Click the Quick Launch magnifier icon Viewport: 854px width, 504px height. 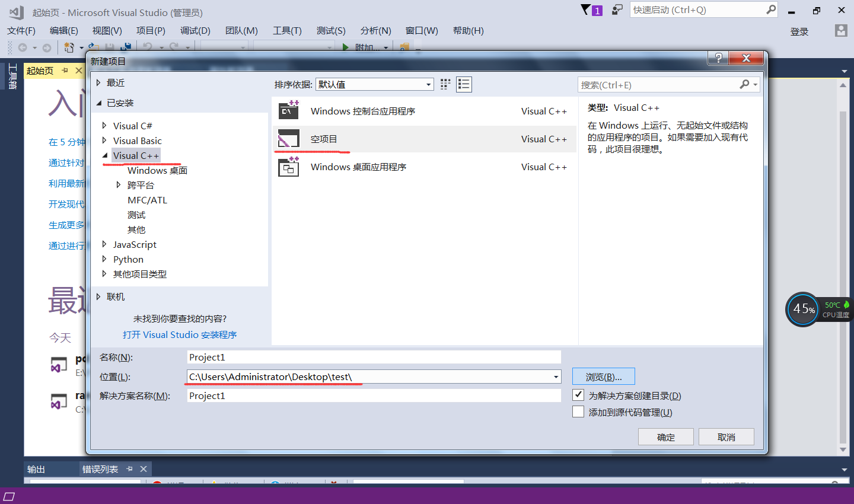(x=771, y=9)
